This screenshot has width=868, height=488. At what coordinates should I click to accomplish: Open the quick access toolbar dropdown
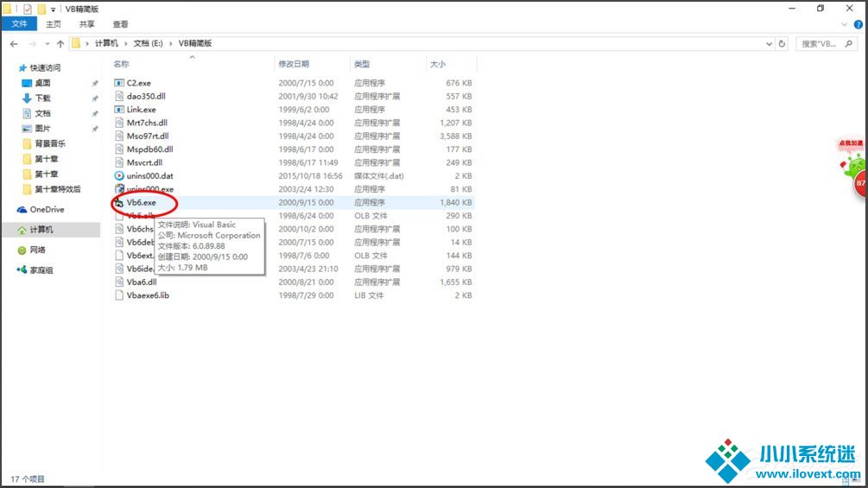click(53, 10)
